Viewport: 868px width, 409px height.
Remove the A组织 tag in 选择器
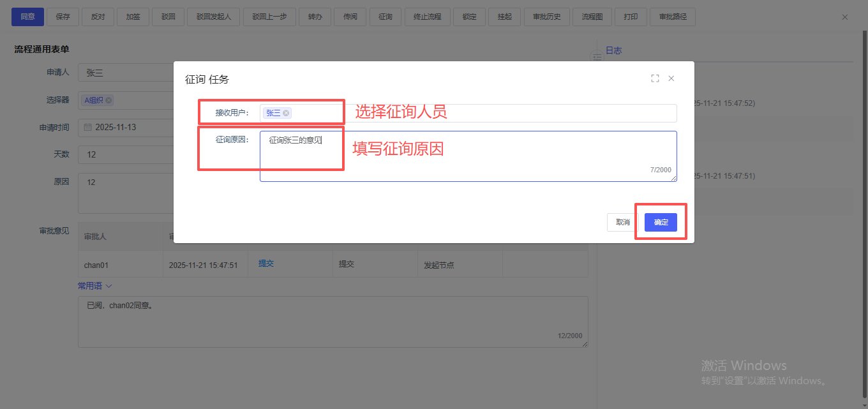coord(109,100)
